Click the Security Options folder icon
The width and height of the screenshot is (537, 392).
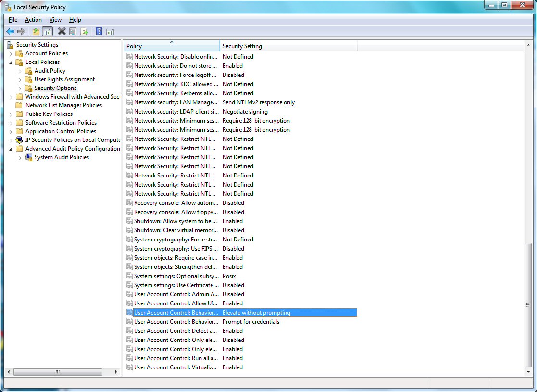28,88
